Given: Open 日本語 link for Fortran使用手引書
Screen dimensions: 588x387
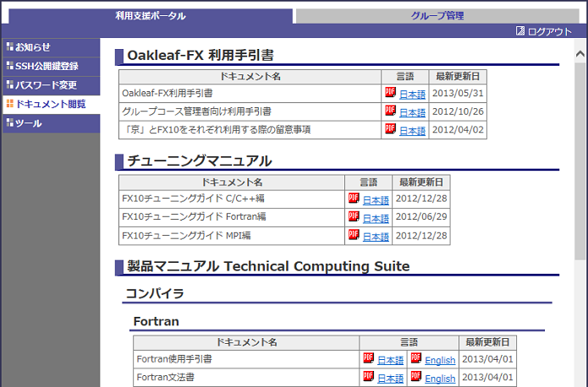Looking at the screenshot, I should pos(390,360).
